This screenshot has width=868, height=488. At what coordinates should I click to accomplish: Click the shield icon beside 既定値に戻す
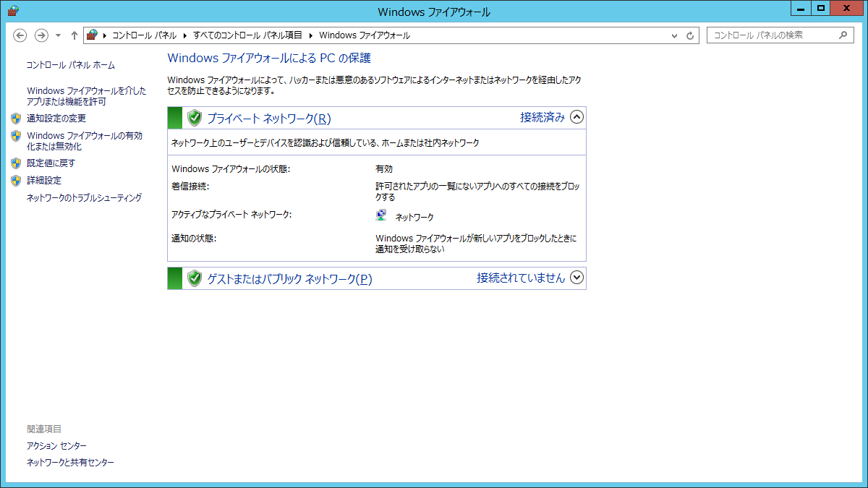16,163
